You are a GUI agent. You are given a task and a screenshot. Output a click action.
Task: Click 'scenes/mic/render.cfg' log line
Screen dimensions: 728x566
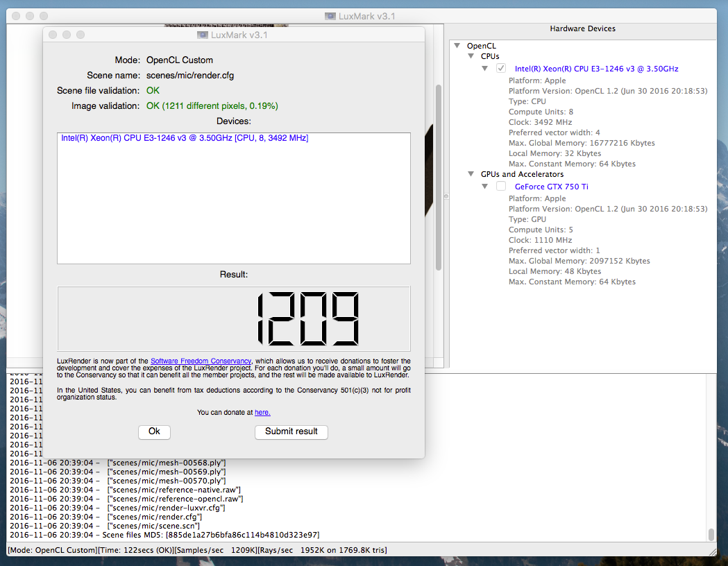(x=106, y=517)
